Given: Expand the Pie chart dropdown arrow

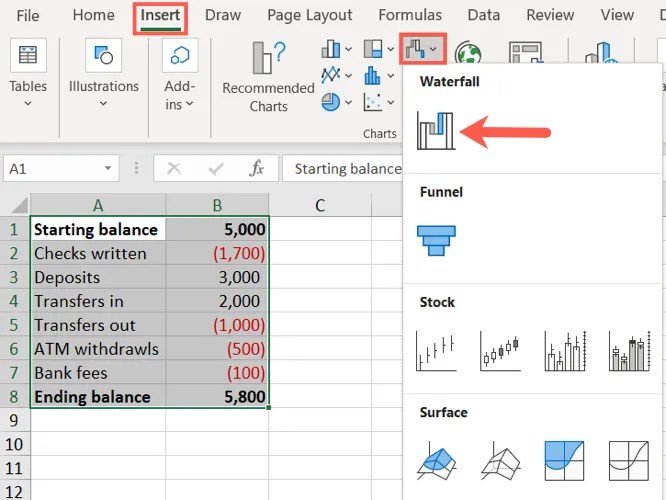Looking at the screenshot, I should click(348, 102).
